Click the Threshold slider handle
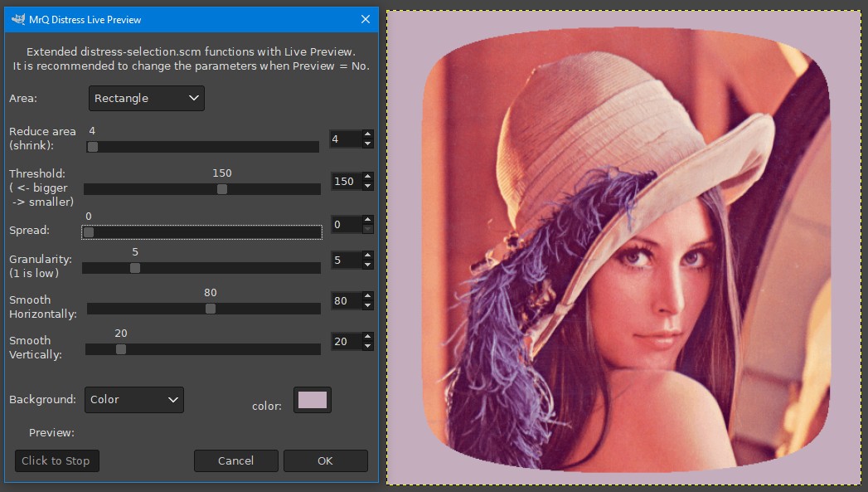The height and width of the screenshot is (492, 868). [x=222, y=189]
